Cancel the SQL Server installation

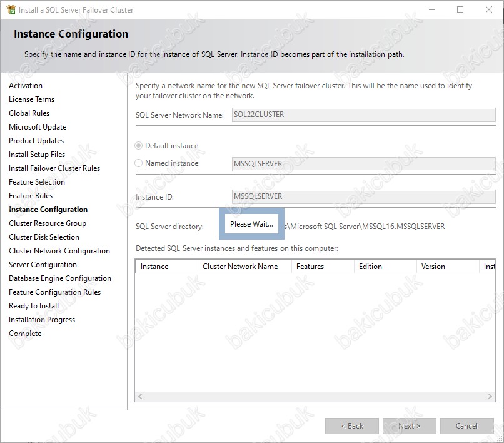click(x=466, y=426)
